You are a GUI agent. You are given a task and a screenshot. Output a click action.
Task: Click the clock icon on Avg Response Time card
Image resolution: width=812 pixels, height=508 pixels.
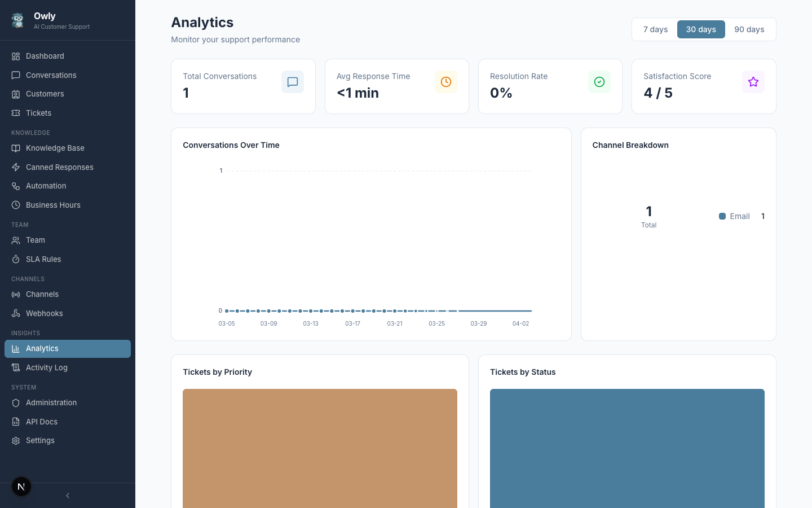tap(446, 82)
